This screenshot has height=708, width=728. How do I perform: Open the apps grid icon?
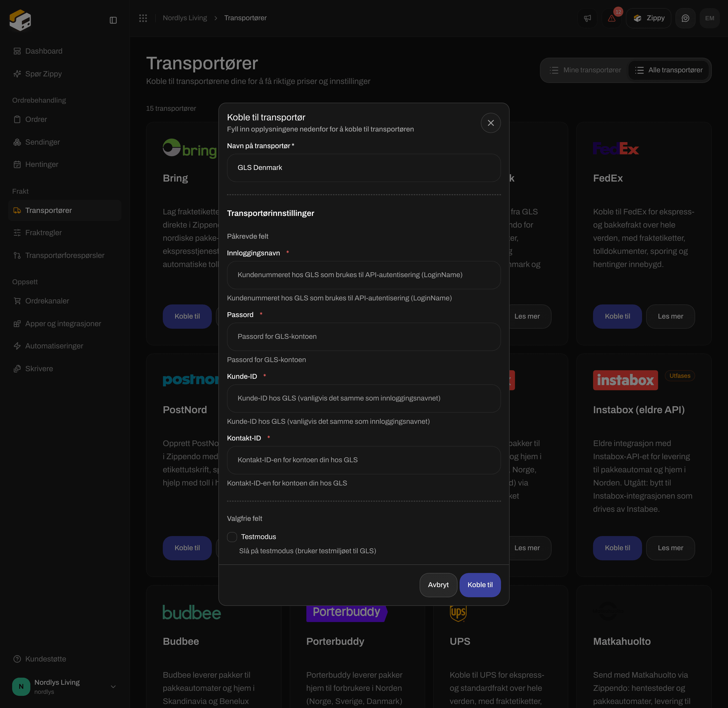pos(143,18)
